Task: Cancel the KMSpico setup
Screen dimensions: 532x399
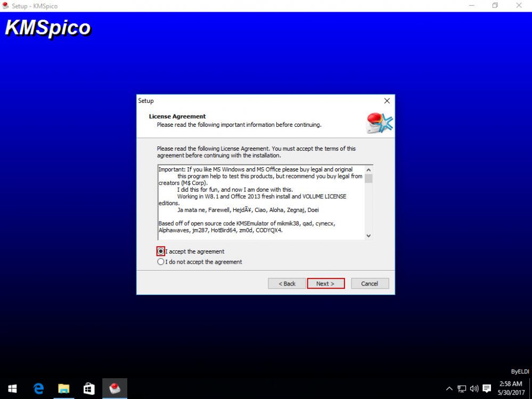Action: point(370,283)
